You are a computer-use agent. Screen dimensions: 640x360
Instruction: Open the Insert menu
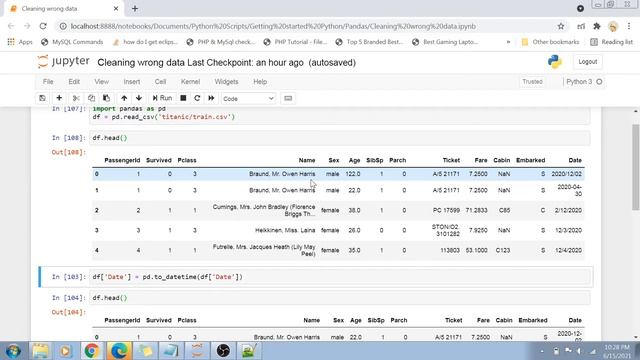point(132,82)
